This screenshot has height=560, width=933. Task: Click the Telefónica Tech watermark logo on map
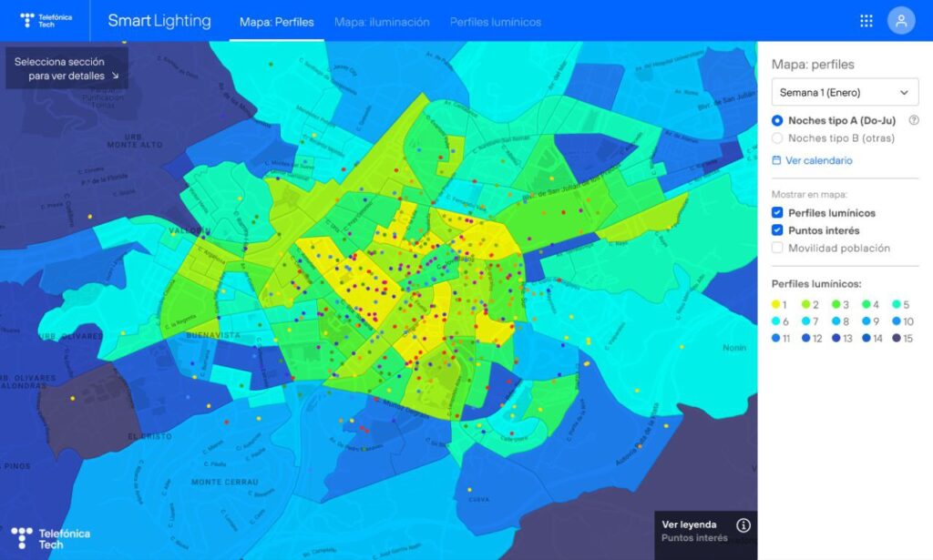point(50,538)
